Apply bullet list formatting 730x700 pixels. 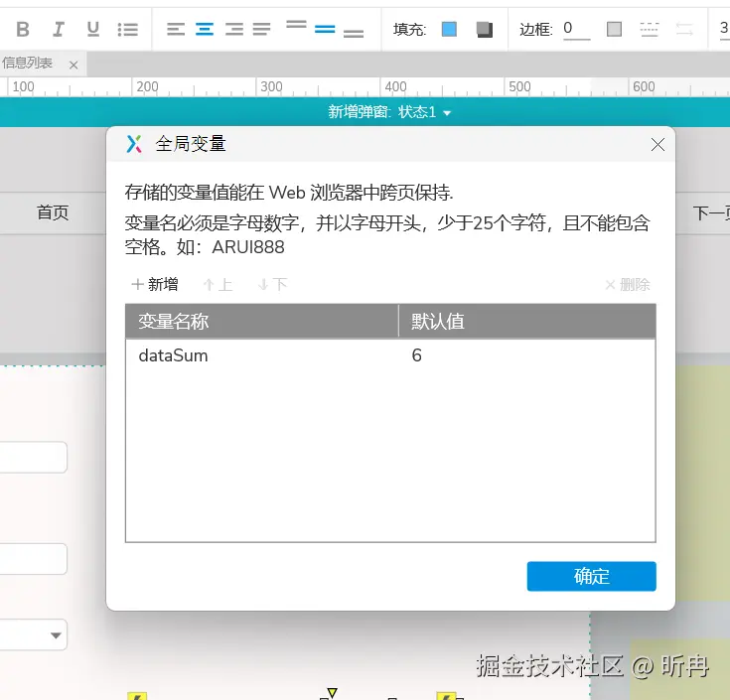127,30
